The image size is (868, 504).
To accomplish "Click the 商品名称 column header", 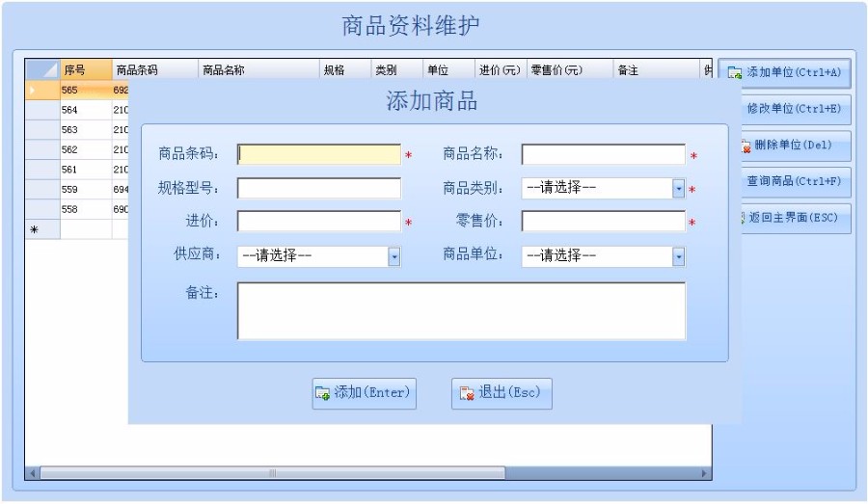I will click(258, 70).
